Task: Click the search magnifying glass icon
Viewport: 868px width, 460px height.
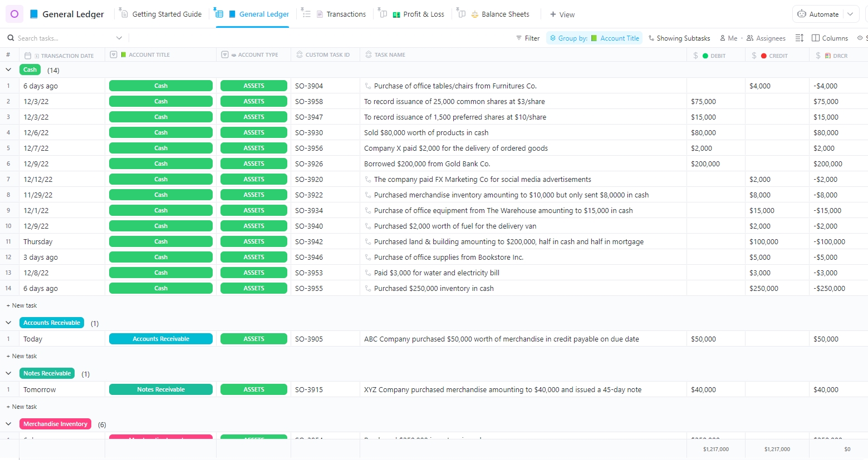Action: (11, 38)
